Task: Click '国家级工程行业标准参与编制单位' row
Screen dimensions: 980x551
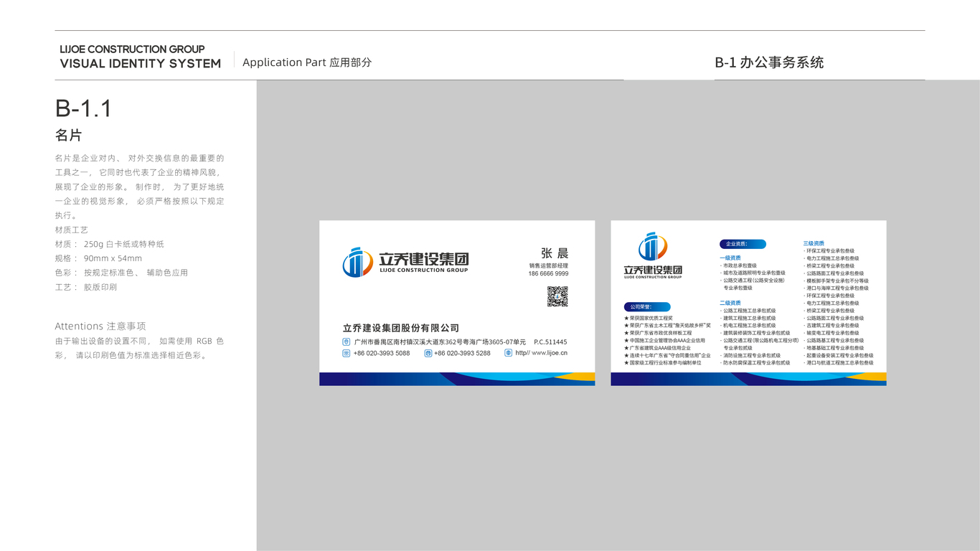Action: click(x=663, y=363)
